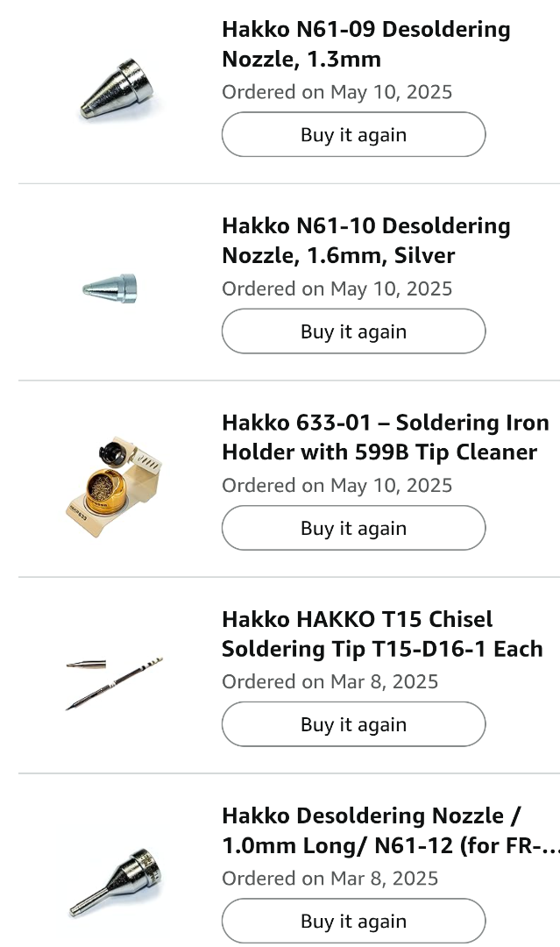Buy the N61-09 1.3mm nozzle again
Viewport: 560px width, 947px height.
(353, 135)
